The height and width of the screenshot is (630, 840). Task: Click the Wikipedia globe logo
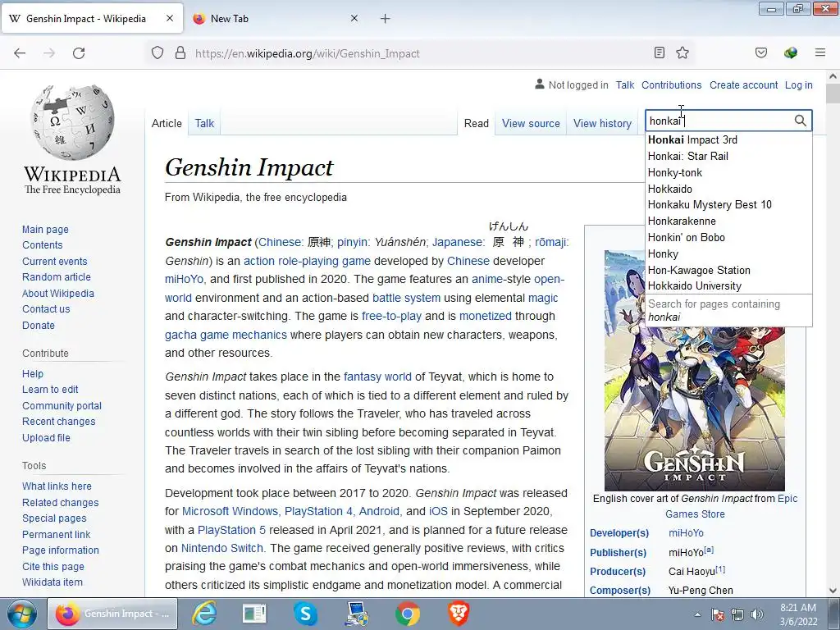coord(72,122)
